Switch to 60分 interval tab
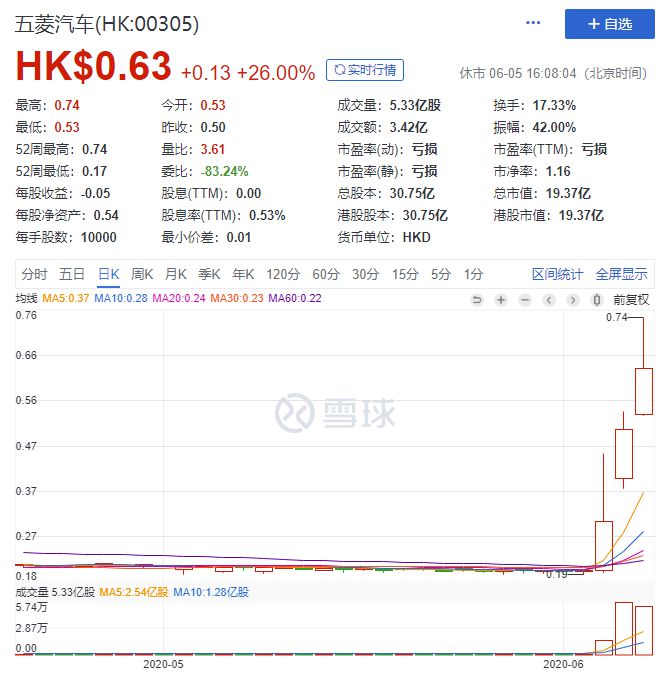 326,274
